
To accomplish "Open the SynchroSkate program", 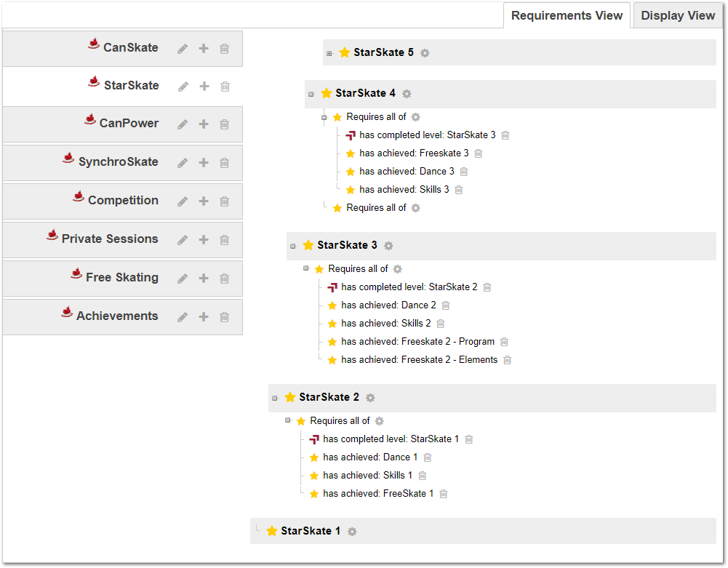I will coord(118,162).
